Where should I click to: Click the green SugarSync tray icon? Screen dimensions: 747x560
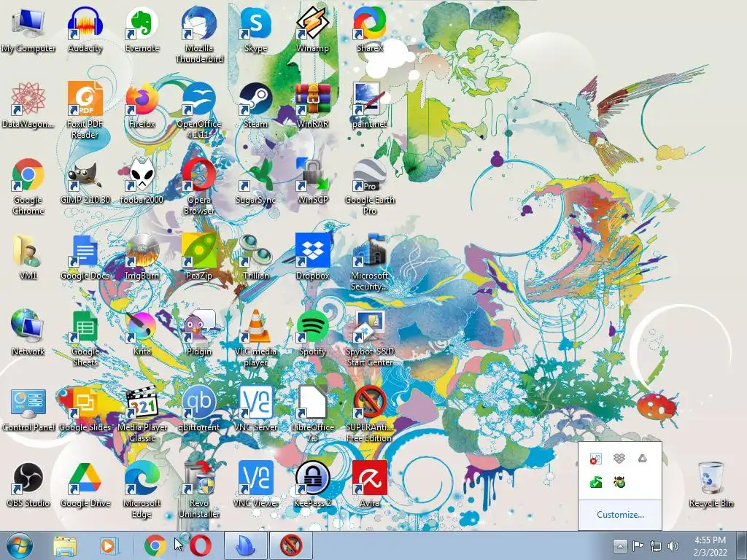tap(595, 483)
